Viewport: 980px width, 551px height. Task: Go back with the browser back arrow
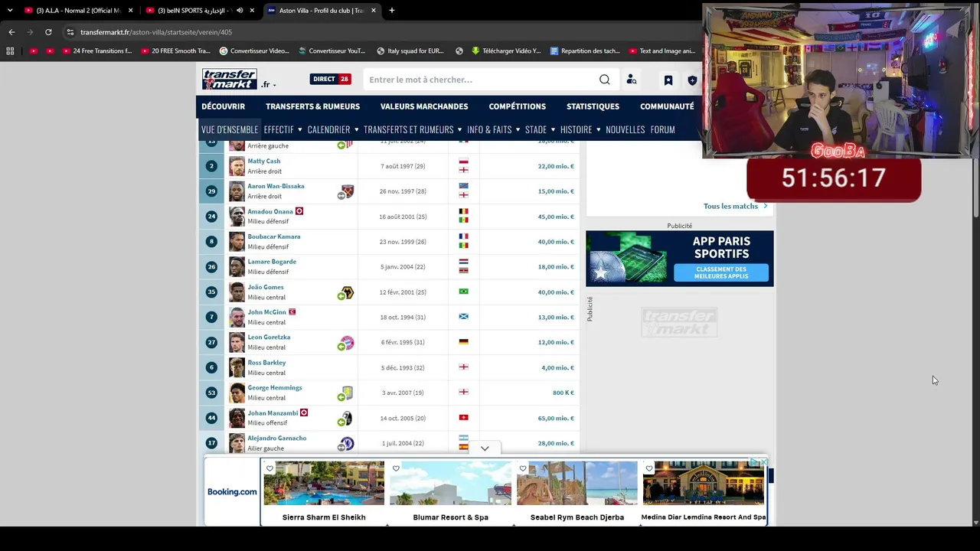click(x=11, y=32)
